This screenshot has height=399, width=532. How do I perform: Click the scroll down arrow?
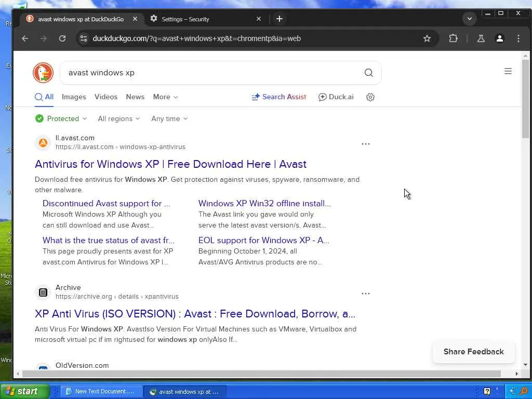(x=525, y=365)
